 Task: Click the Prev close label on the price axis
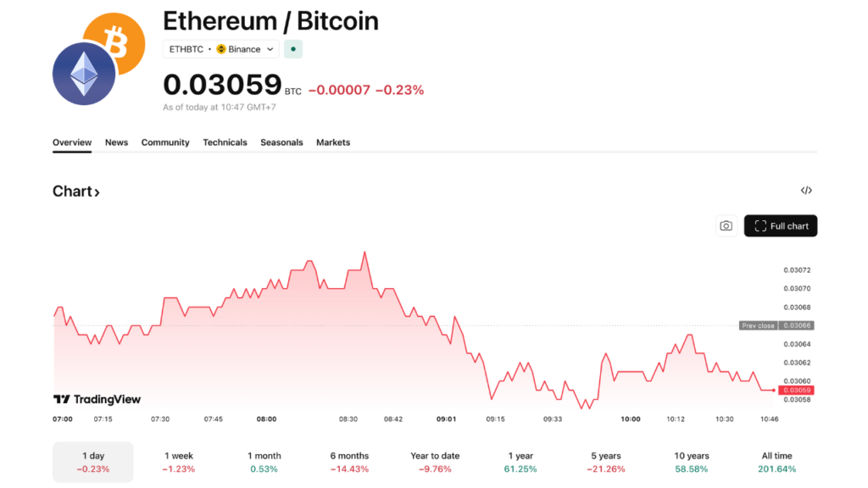pyautogui.click(x=757, y=325)
